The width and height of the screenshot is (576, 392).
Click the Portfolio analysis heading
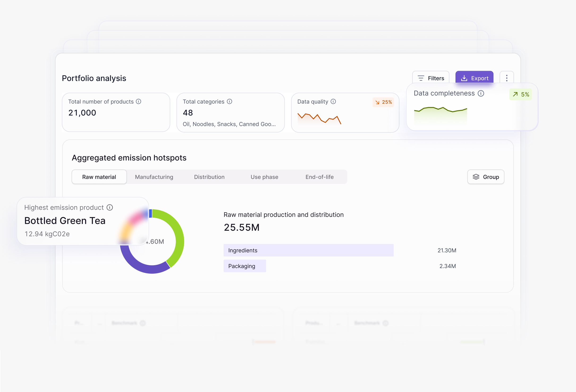94,78
